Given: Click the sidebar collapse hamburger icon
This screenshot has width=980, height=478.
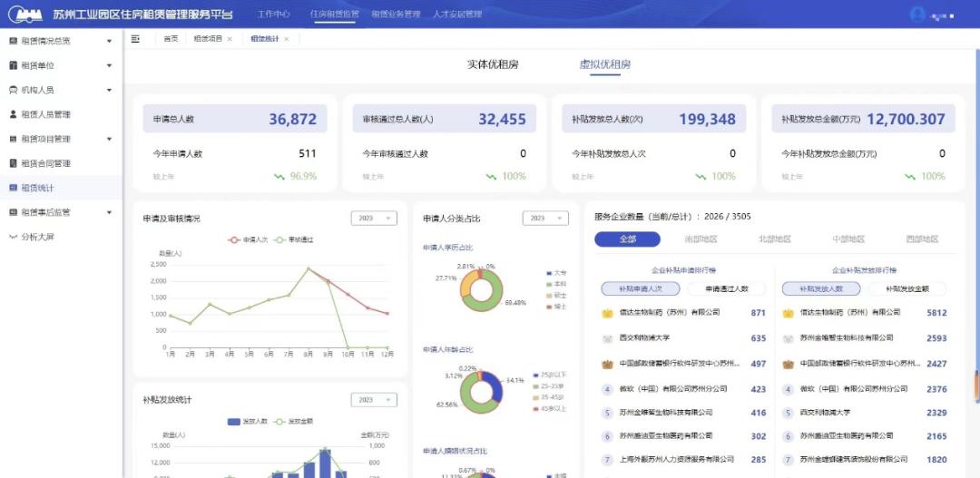Looking at the screenshot, I should tap(135, 39).
